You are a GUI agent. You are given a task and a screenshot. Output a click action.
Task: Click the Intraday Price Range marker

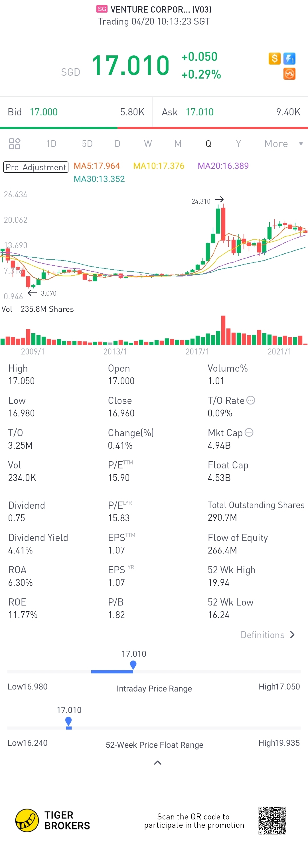coord(133,665)
